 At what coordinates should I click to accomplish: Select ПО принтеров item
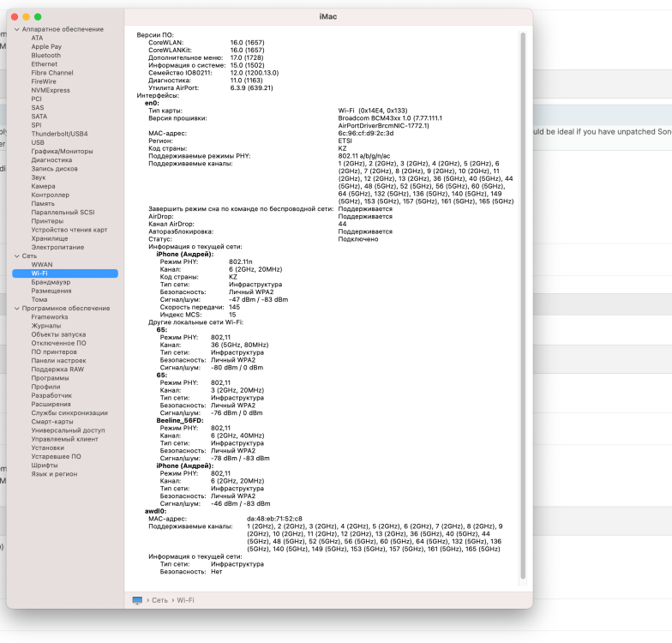tap(54, 352)
